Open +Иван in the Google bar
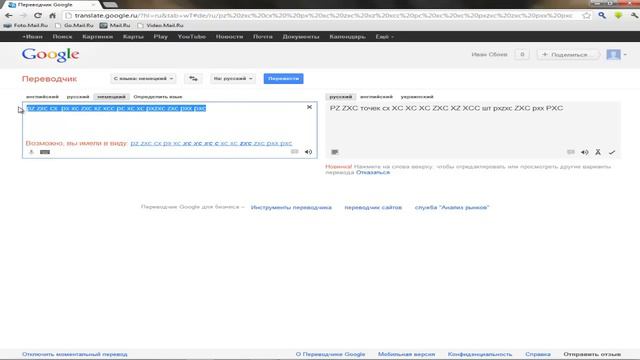The height and width of the screenshot is (360, 640). click(x=32, y=37)
